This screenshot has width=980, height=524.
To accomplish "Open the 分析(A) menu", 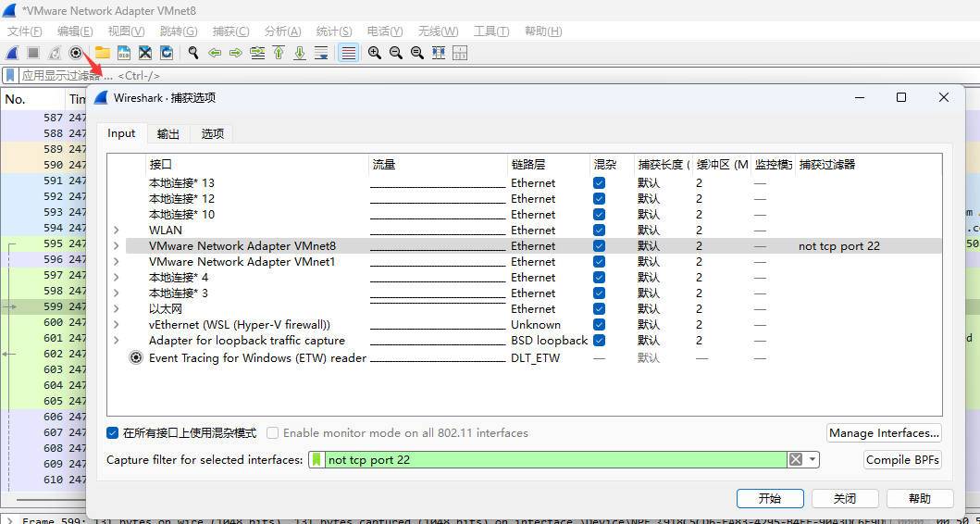I will tap(282, 31).
